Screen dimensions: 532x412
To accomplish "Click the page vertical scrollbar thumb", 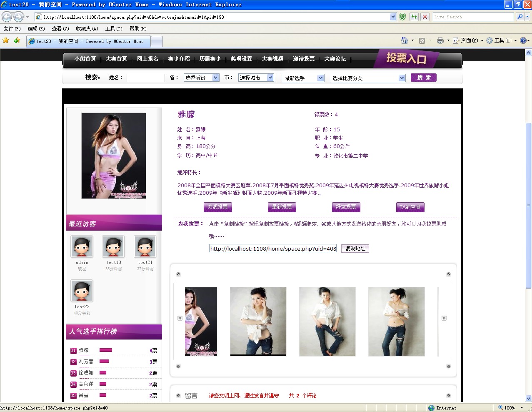I will 528,206.
